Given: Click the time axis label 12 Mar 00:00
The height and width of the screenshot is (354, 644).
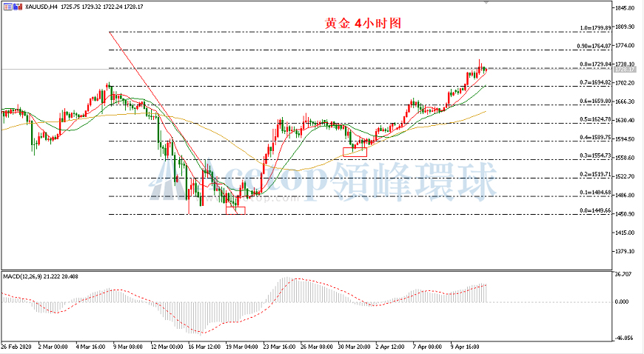Looking at the screenshot, I should (x=167, y=347).
